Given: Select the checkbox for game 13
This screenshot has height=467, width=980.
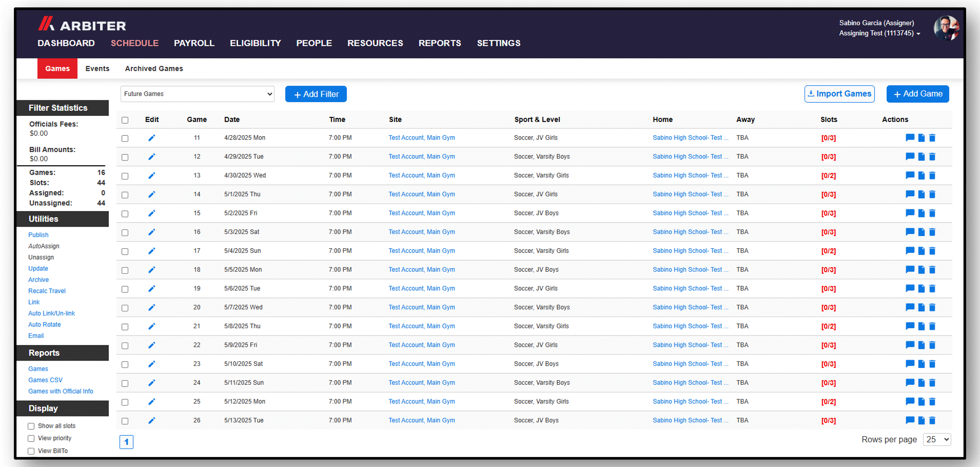Looking at the screenshot, I should pos(125,176).
